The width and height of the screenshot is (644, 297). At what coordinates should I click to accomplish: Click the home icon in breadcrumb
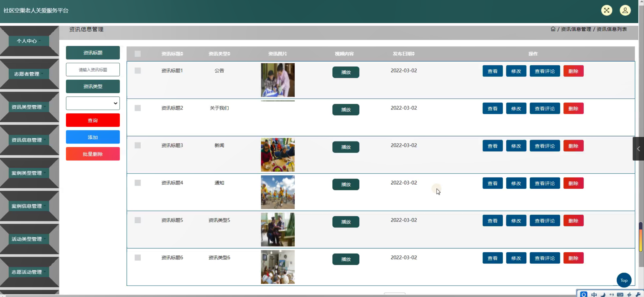pyautogui.click(x=553, y=29)
